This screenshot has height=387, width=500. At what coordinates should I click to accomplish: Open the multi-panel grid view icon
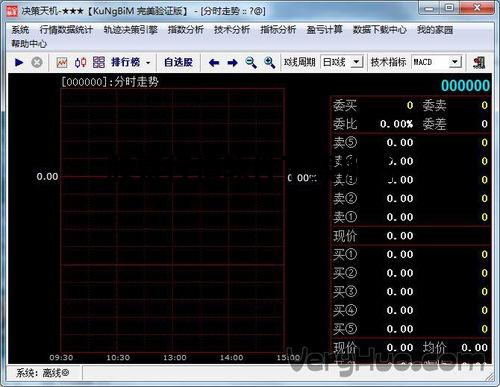99,62
